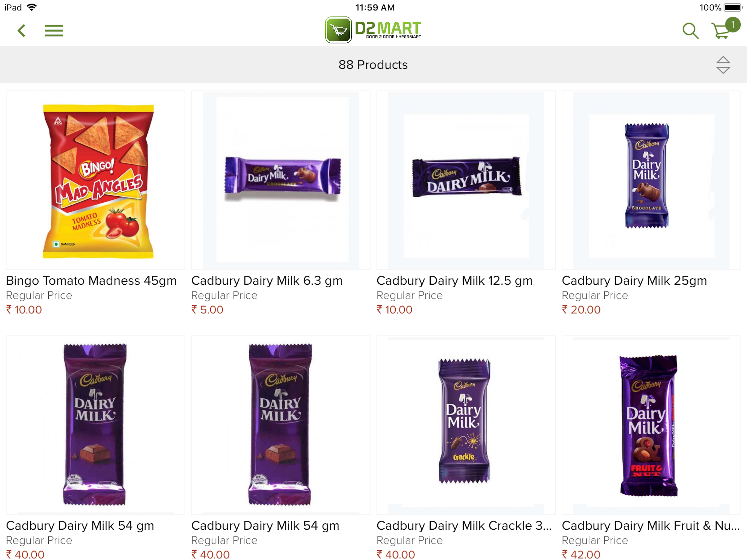Tap the ₹ 5.00 price label
The height and width of the screenshot is (560, 747).
[207, 310]
